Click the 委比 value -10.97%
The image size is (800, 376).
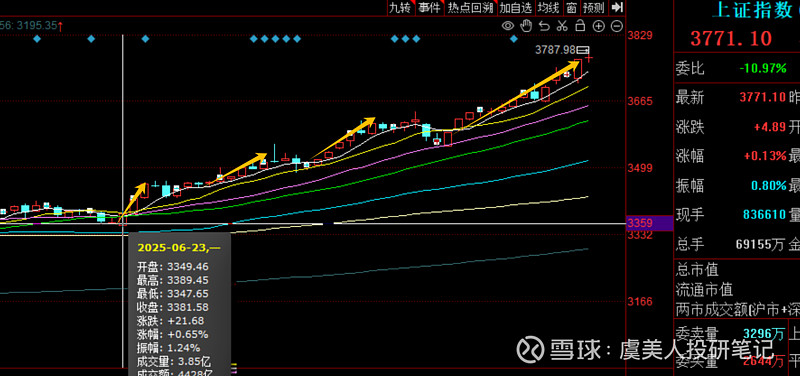pos(763,68)
